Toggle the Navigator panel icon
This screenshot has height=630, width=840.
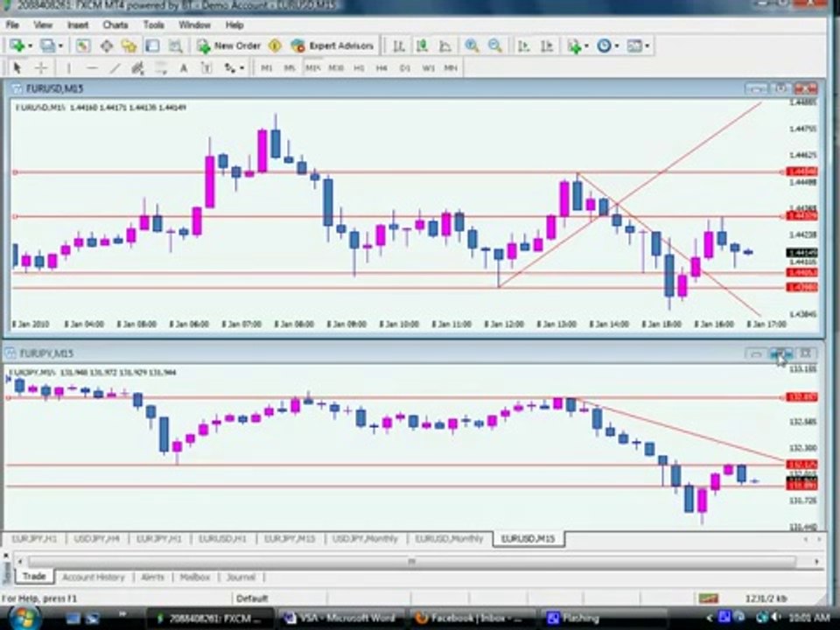[129, 46]
